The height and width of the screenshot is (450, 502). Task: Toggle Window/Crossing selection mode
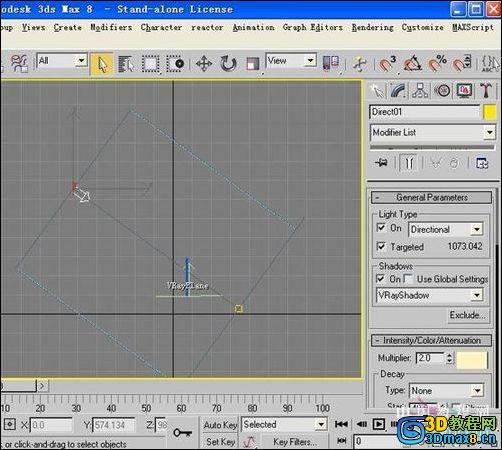(x=175, y=63)
